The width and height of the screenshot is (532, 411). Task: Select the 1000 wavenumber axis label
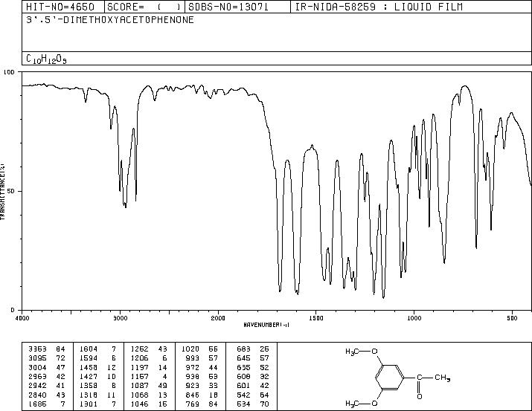click(414, 318)
